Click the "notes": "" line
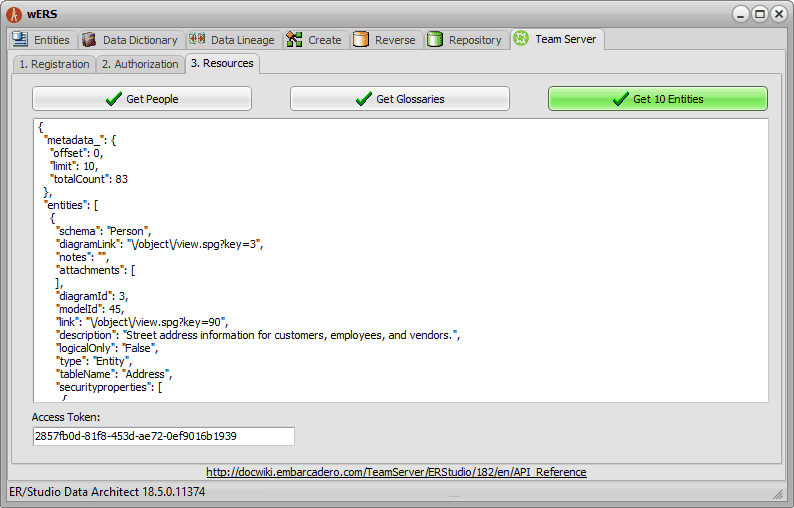794x508 pixels. 82,257
